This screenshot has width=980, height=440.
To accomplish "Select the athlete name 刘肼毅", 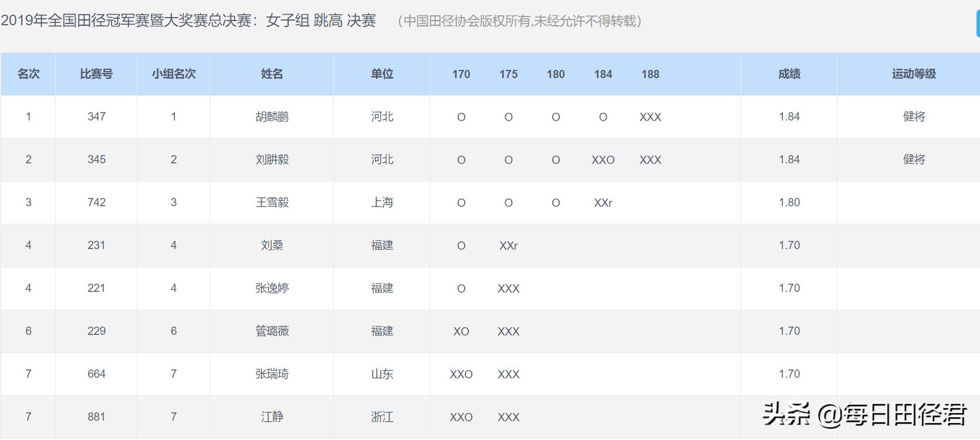I will [272, 160].
